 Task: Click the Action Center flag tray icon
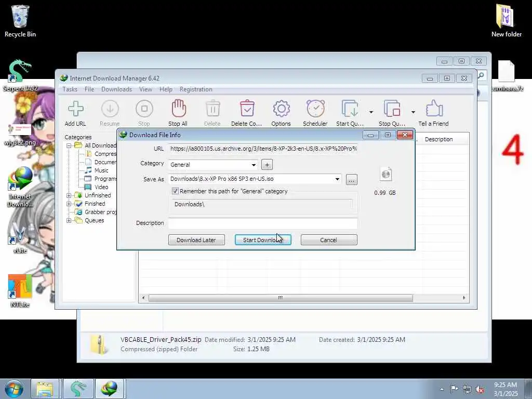coord(454,389)
